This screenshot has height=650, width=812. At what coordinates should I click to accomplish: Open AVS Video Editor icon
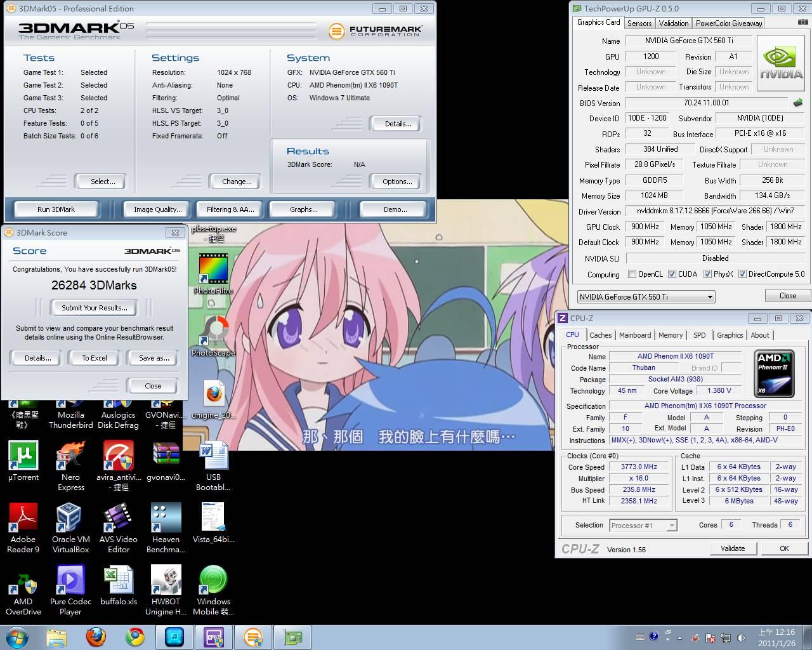118,528
